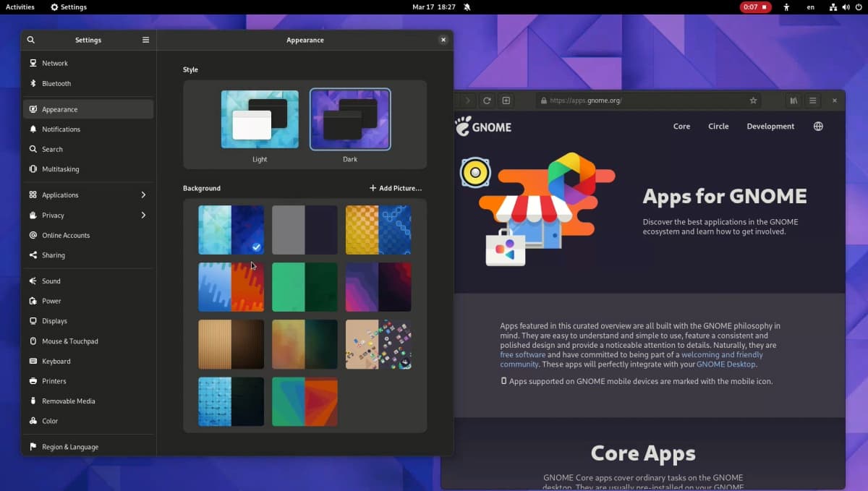Viewport: 868px width, 491px height.
Task: Open the clock calendar dropdown 'Mar 17 18:27'
Action: tap(434, 7)
